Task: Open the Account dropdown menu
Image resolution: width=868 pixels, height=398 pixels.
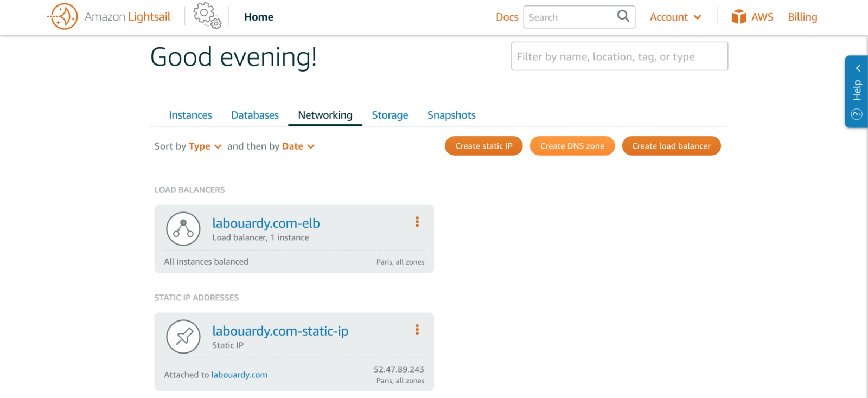Action: pos(676,17)
